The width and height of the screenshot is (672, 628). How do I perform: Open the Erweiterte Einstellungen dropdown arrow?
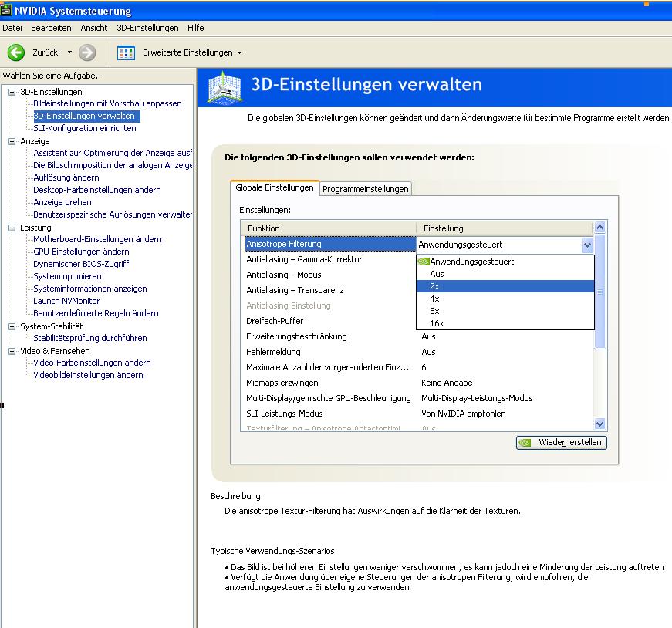pos(240,53)
